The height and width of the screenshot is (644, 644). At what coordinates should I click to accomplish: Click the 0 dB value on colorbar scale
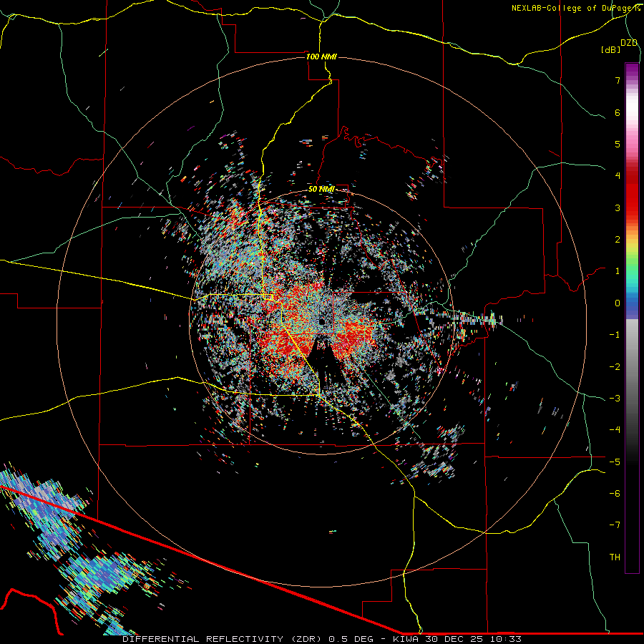(618, 303)
